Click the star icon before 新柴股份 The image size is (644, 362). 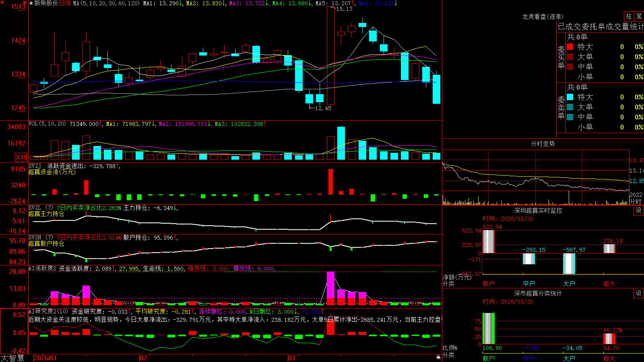(31, 3)
